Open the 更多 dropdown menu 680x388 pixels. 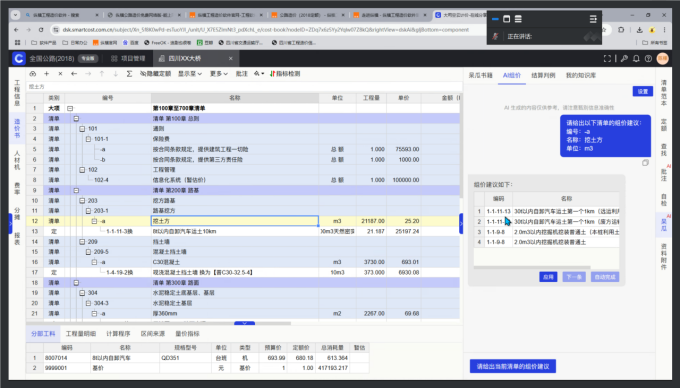(x=219, y=74)
